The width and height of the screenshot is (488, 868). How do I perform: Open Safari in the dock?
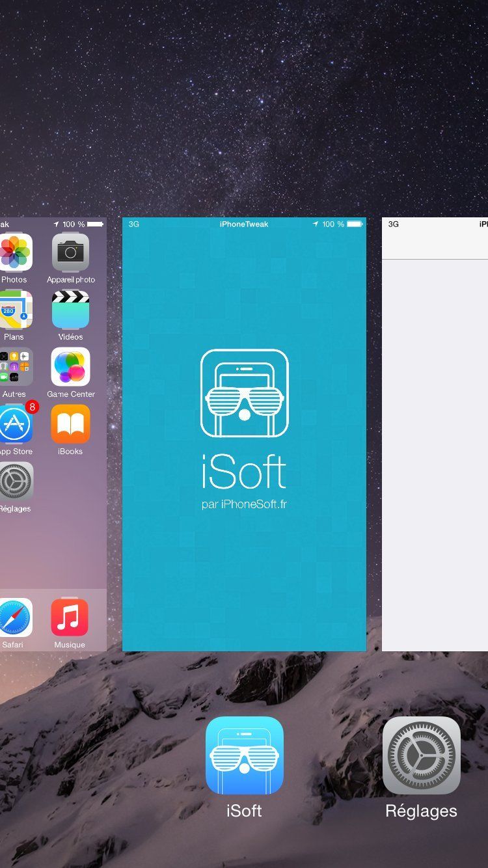click(15, 617)
